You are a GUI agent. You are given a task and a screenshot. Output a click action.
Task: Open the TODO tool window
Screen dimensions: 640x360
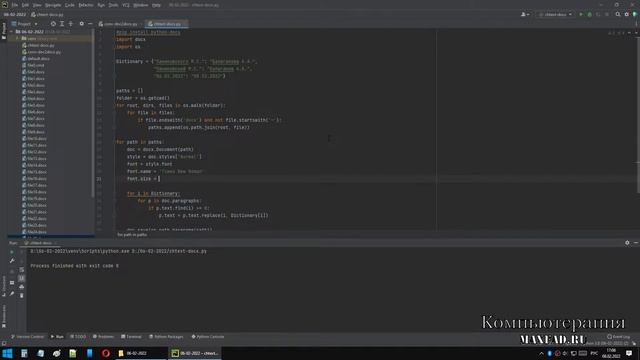click(78, 337)
